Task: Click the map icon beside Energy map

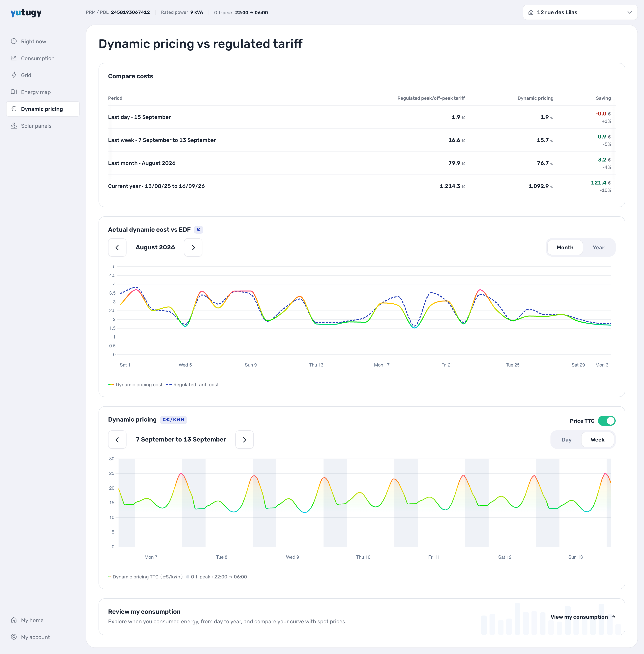Action: coord(14,92)
